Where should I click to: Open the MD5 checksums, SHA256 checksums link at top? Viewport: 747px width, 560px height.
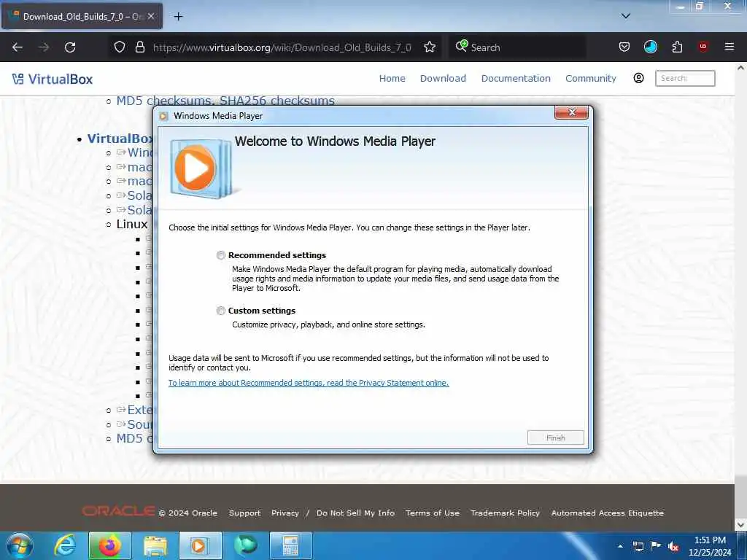click(x=226, y=101)
